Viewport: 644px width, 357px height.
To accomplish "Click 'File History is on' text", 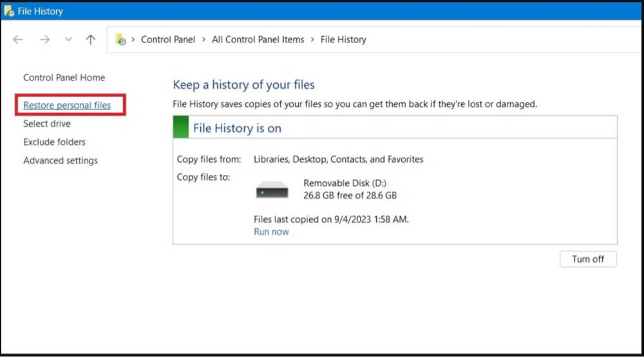I will coord(237,128).
